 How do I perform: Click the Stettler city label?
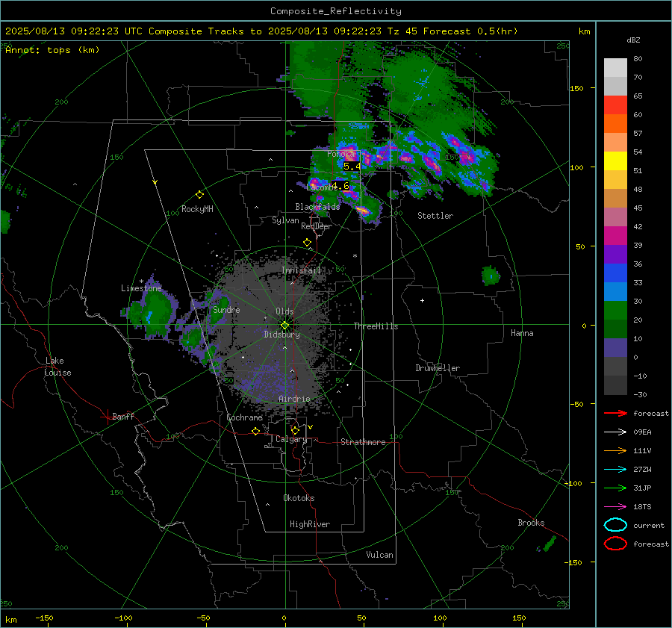pos(435,216)
